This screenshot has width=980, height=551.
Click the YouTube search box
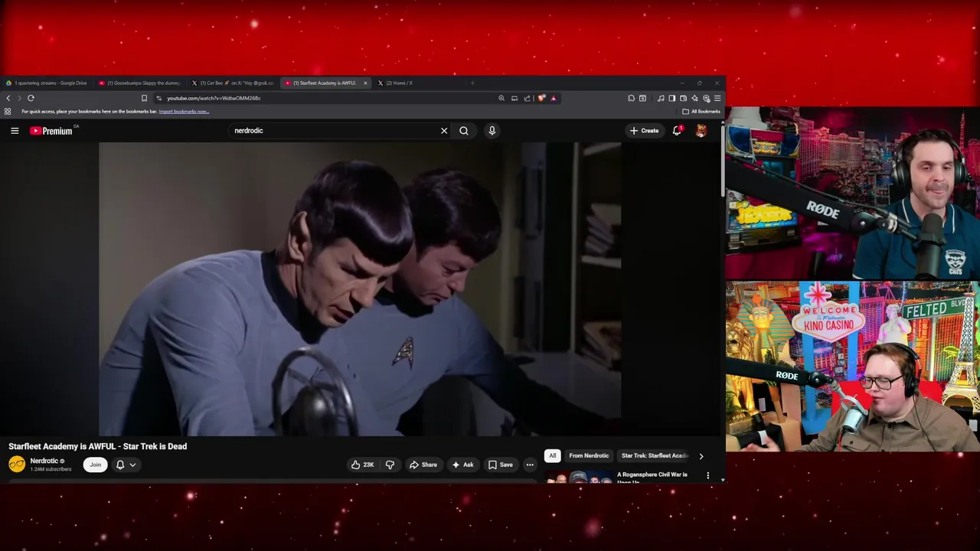[333, 131]
